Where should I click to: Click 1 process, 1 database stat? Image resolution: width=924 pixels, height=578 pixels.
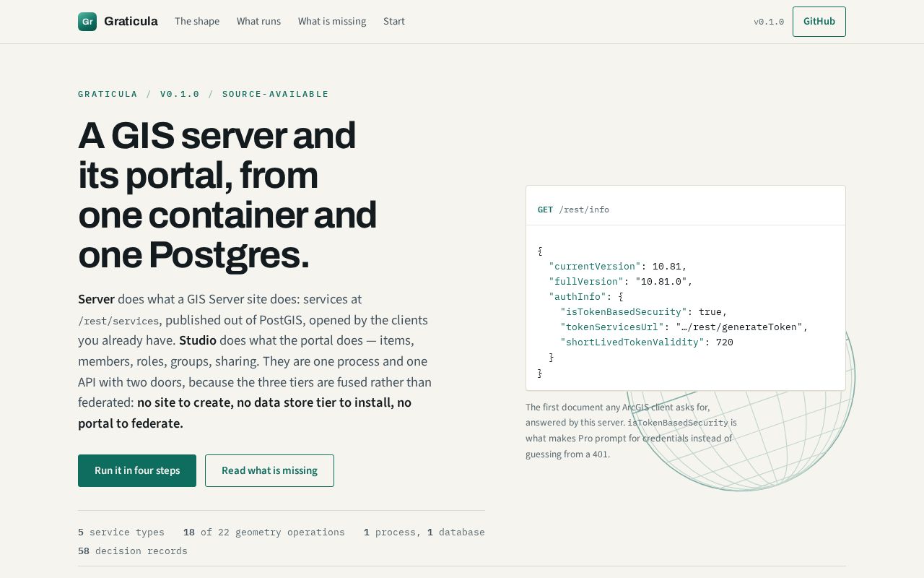[x=424, y=532]
